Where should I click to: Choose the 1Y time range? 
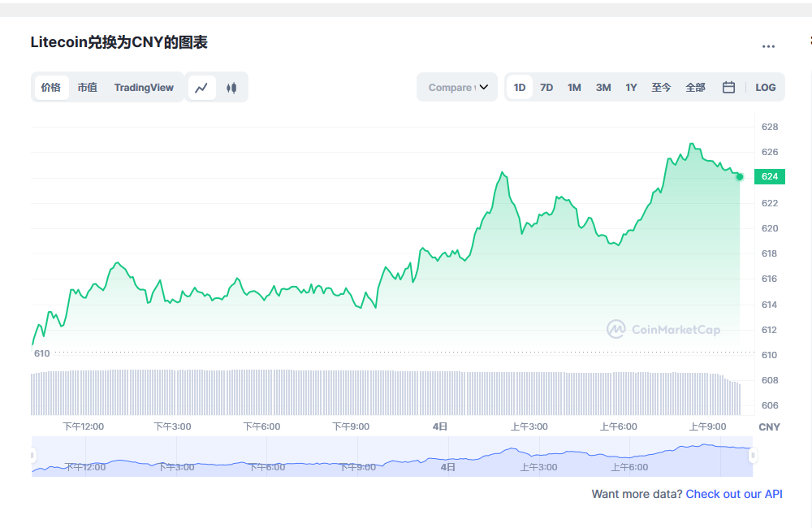(631, 88)
